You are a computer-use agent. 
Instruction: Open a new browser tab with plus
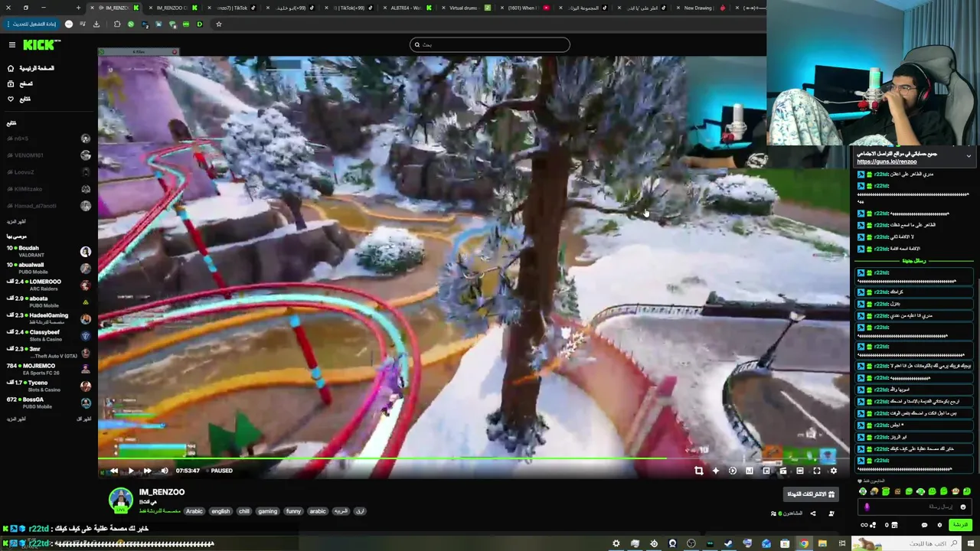78,8
